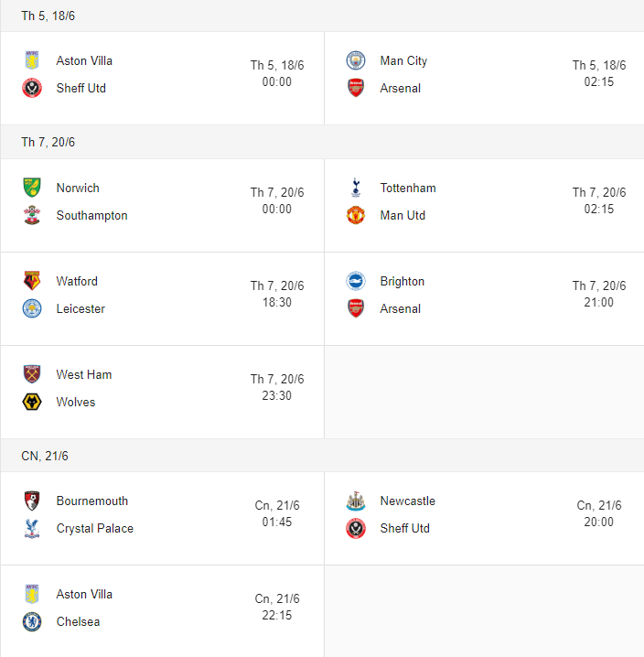Click the West Ham club crest
Screen dimensions: 644x657
point(32,374)
